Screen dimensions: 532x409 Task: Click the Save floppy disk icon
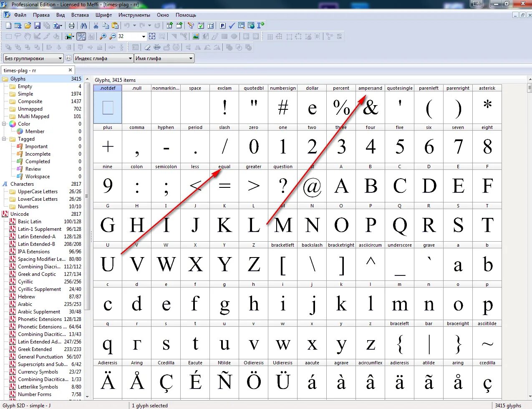click(x=37, y=25)
